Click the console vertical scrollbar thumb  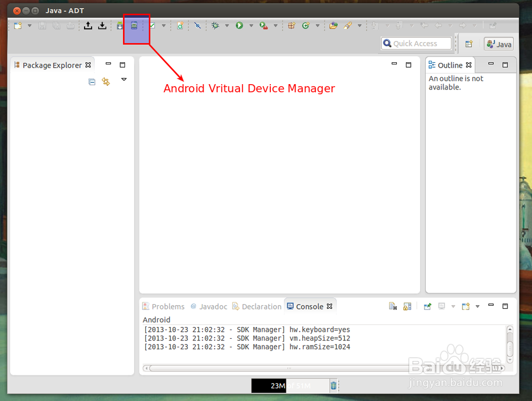[510, 349]
